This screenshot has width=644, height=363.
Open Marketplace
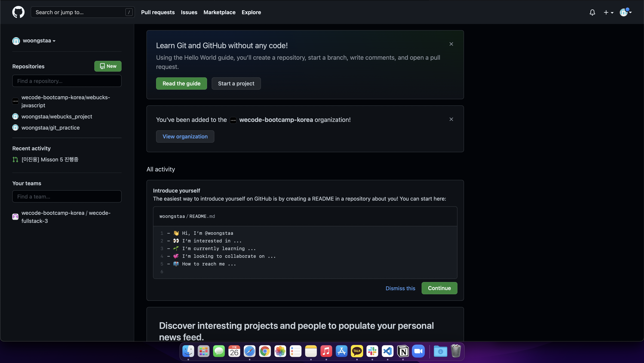coord(219,12)
